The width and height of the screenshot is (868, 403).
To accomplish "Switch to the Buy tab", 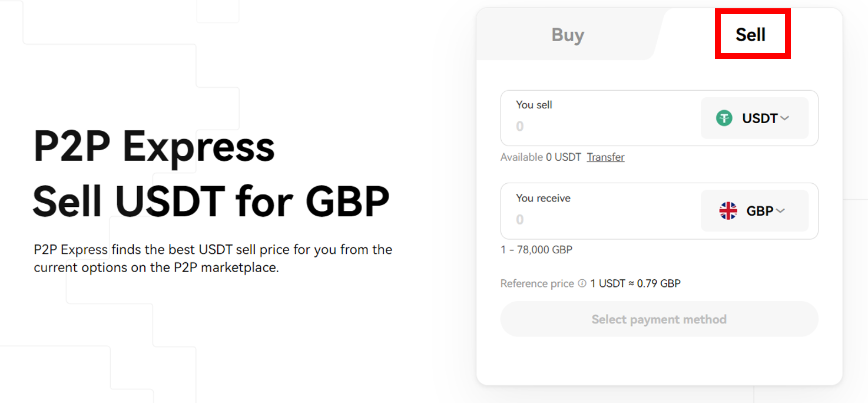I will pyautogui.click(x=568, y=34).
